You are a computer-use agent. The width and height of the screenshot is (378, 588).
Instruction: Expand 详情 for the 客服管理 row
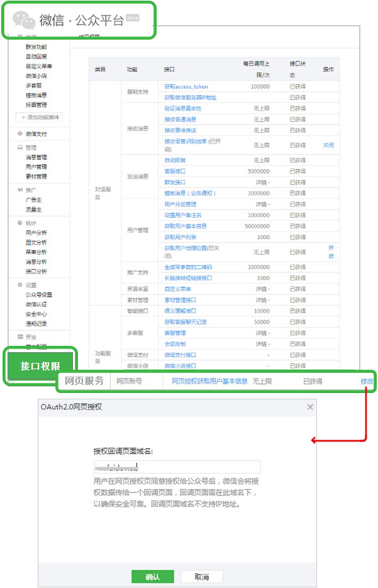click(263, 333)
